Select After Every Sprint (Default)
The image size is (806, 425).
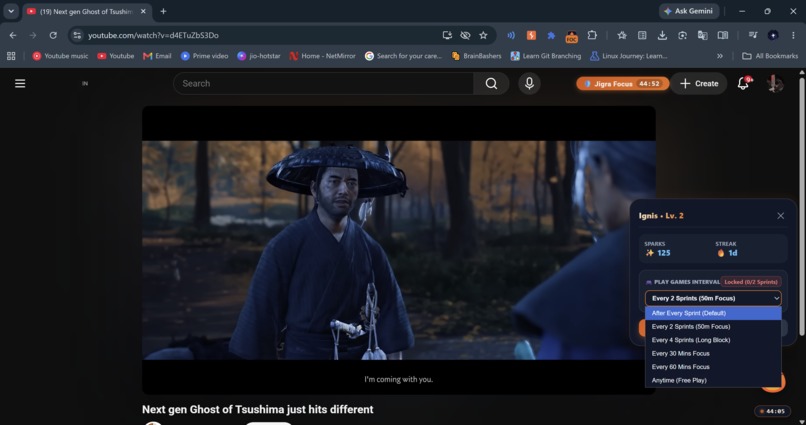tap(713, 313)
